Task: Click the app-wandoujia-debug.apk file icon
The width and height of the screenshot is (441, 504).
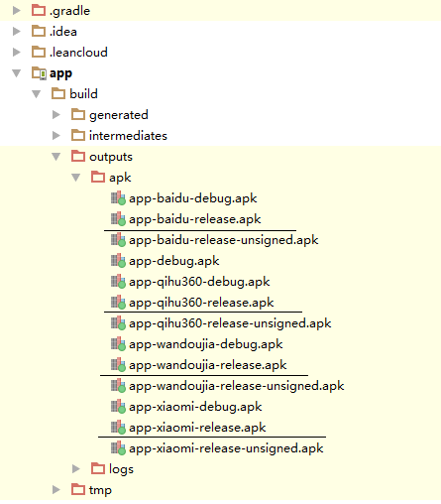Action: [118, 344]
